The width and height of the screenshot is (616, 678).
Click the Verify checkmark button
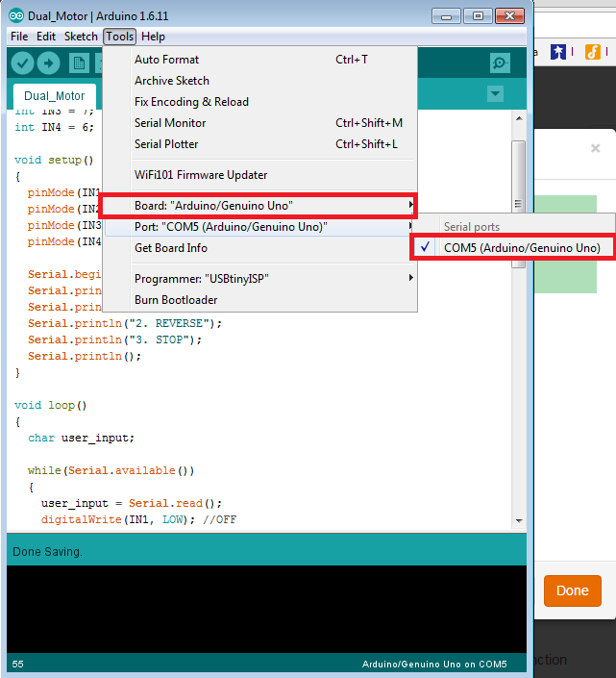click(22, 63)
